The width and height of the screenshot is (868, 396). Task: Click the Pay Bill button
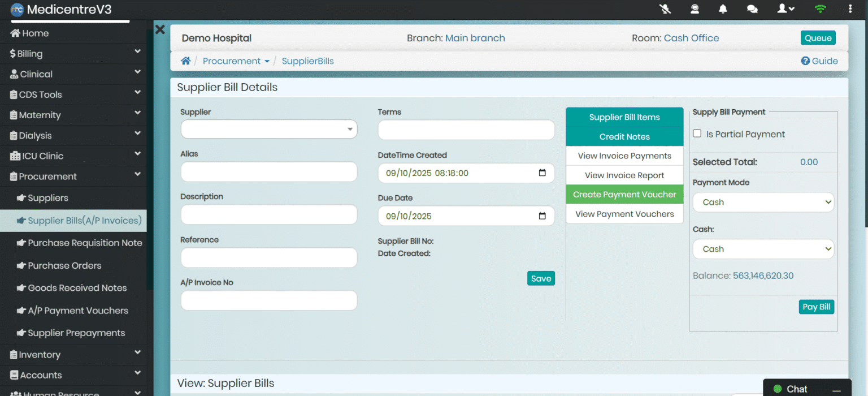pyautogui.click(x=816, y=307)
